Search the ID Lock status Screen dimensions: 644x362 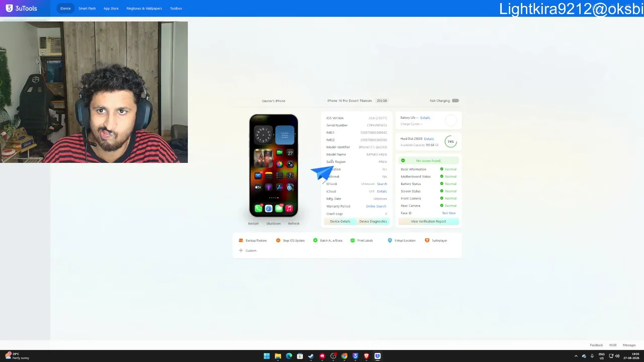(382, 184)
